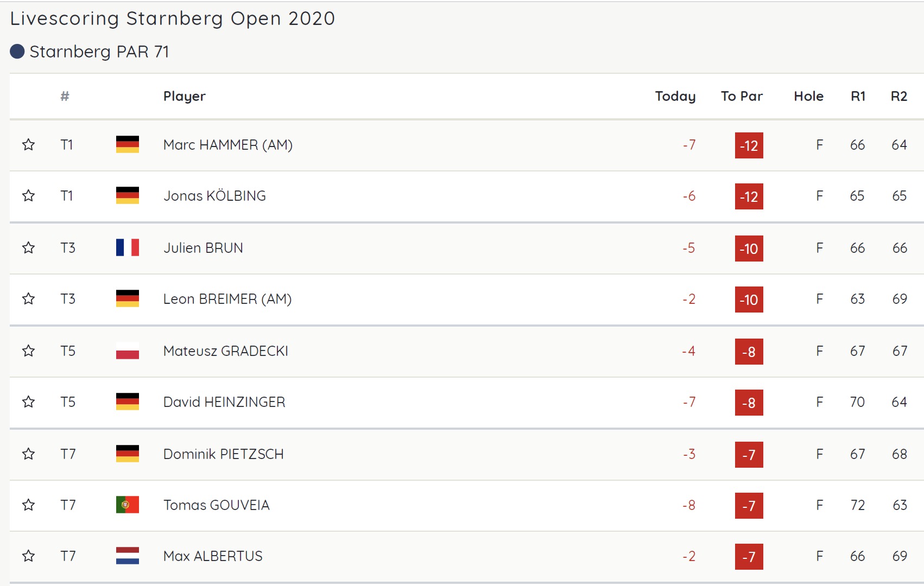The width and height of the screenshot is (924, 586).
Task: Sort by the To Par column header
Action: coord(742,96)
